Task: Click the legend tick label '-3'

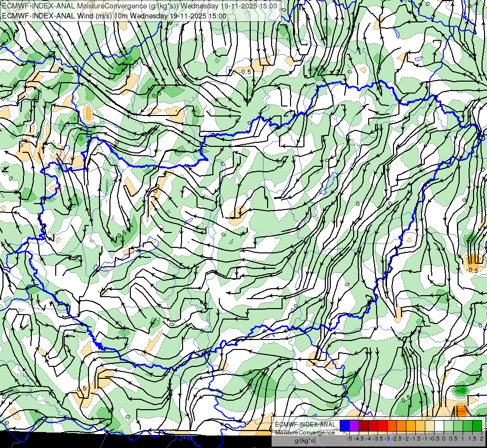Action: click(x=388, y=439)
